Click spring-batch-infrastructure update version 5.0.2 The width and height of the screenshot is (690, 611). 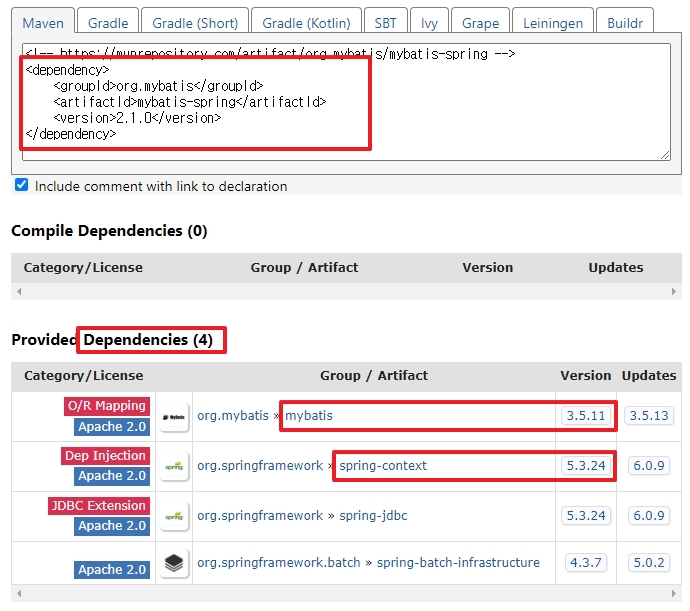(x=649, y=563)
